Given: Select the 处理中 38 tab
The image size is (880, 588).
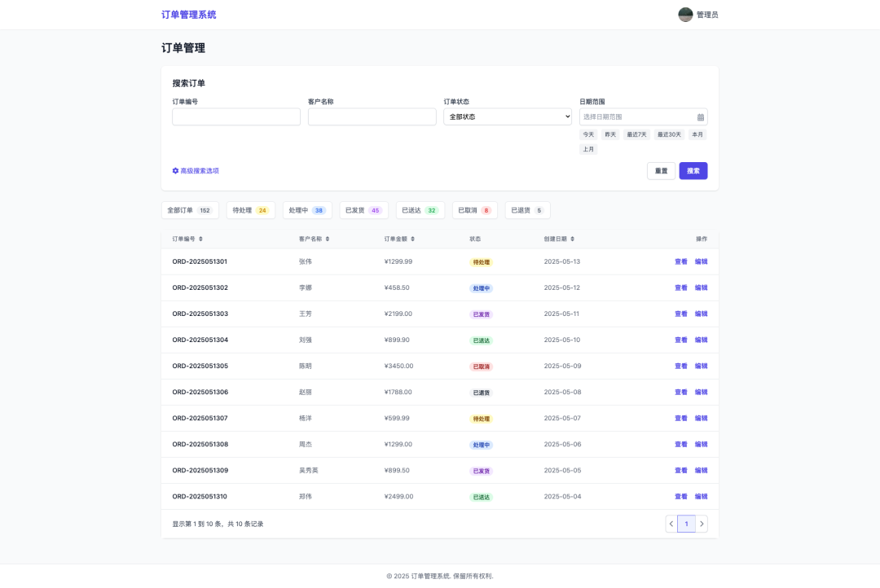Looking at the screenshot, I should (x=307, y=210).
